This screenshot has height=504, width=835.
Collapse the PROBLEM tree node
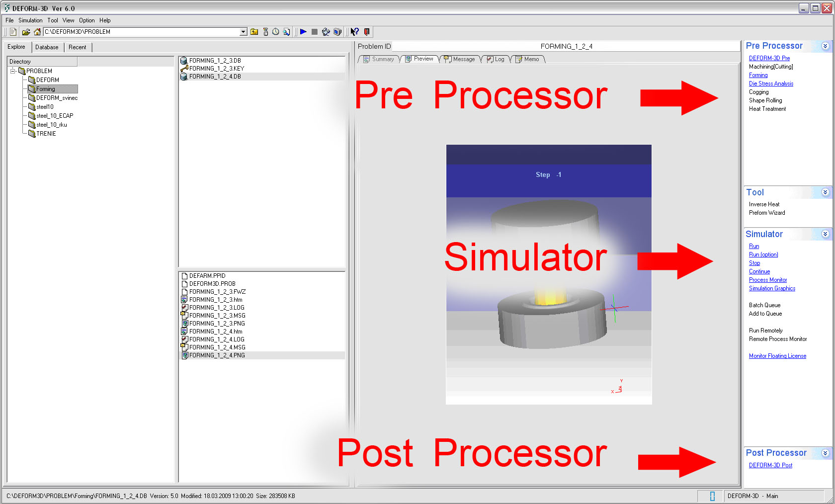click(x=13, y=71)
